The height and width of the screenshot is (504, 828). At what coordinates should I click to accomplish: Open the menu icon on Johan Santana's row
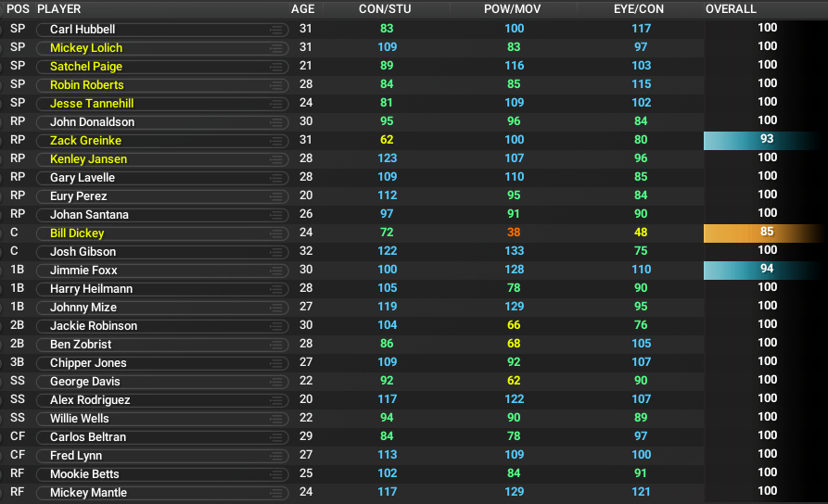click(276, 215)
